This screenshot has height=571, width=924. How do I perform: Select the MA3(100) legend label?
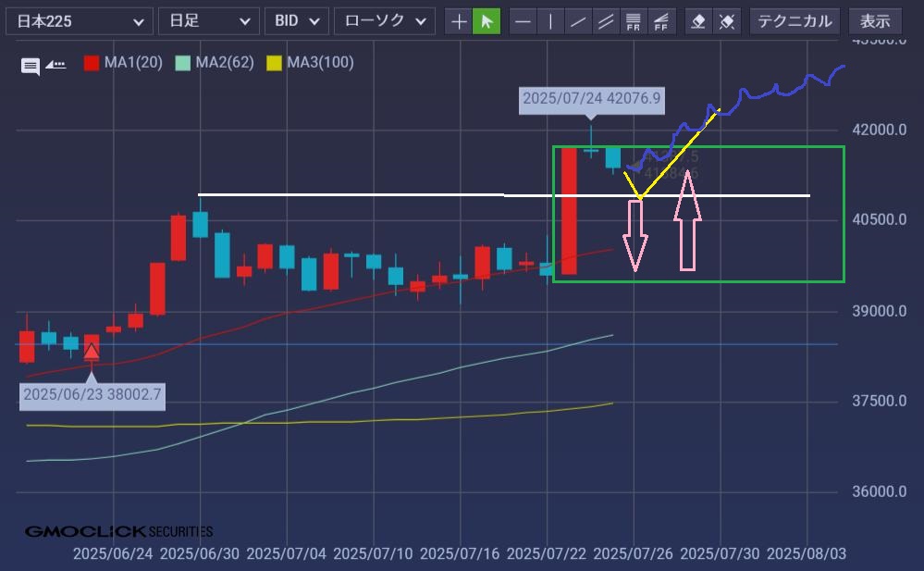click(320, 63)
